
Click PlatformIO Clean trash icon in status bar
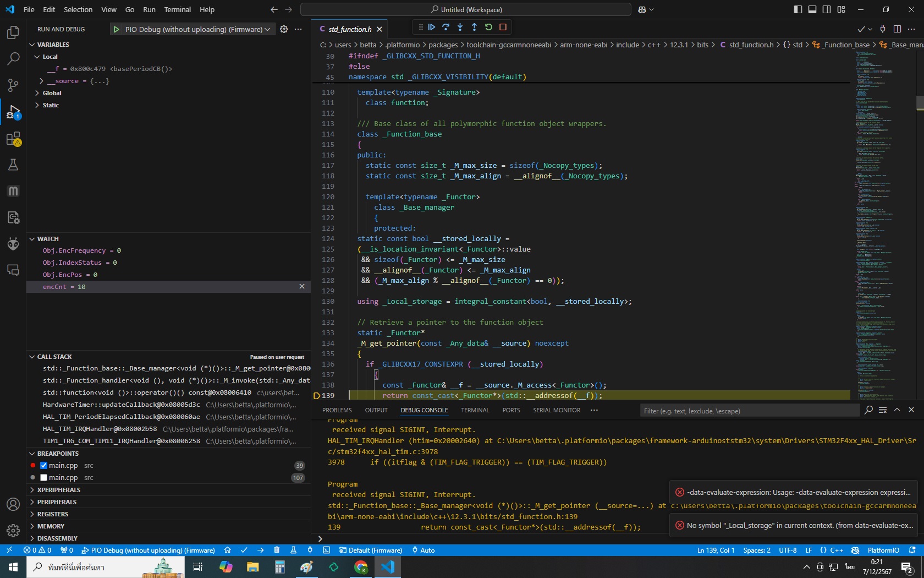[x=277, y=550]
